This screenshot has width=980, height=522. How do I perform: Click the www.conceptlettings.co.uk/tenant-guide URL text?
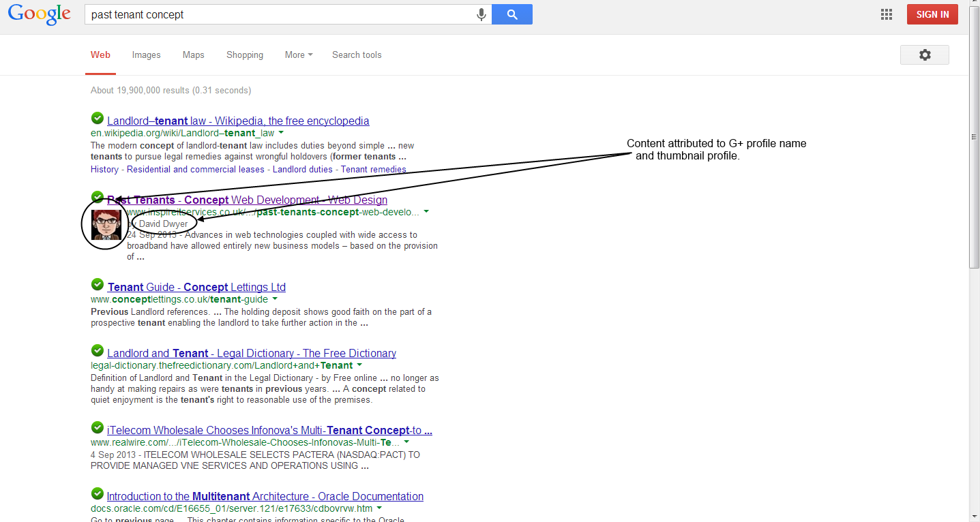179,299
